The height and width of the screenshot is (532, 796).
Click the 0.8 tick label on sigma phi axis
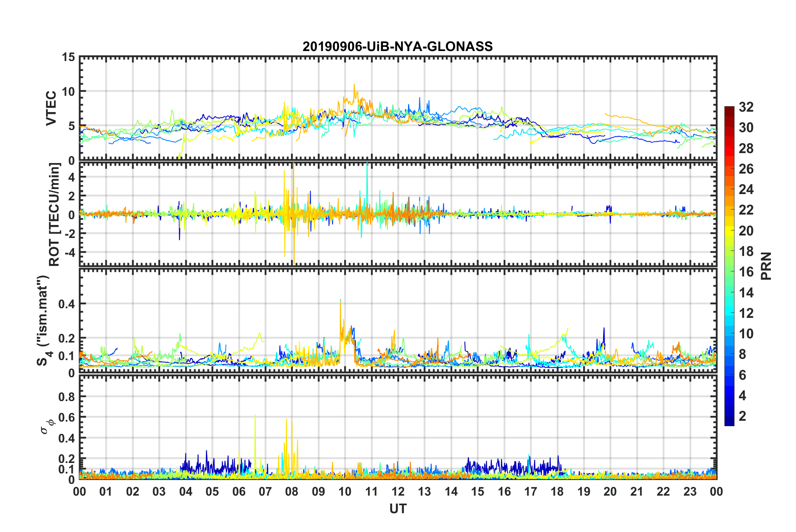(67, 396)
